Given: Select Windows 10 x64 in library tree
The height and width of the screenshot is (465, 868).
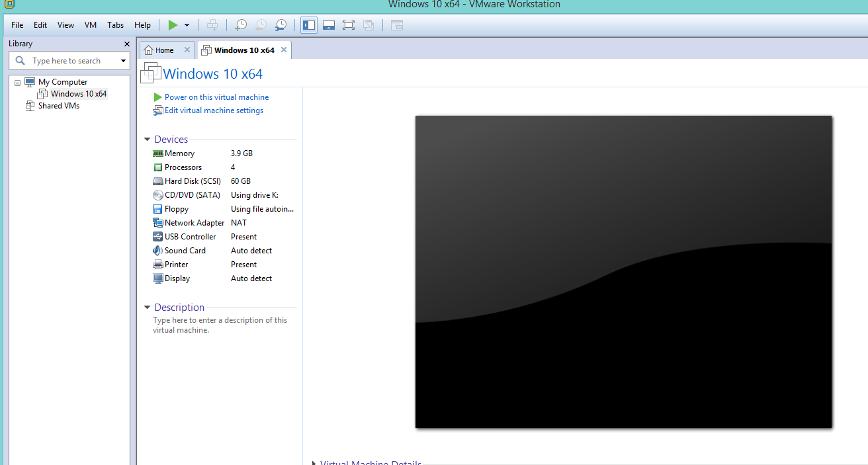Looking at the screenshot, I should click(79, 94).
